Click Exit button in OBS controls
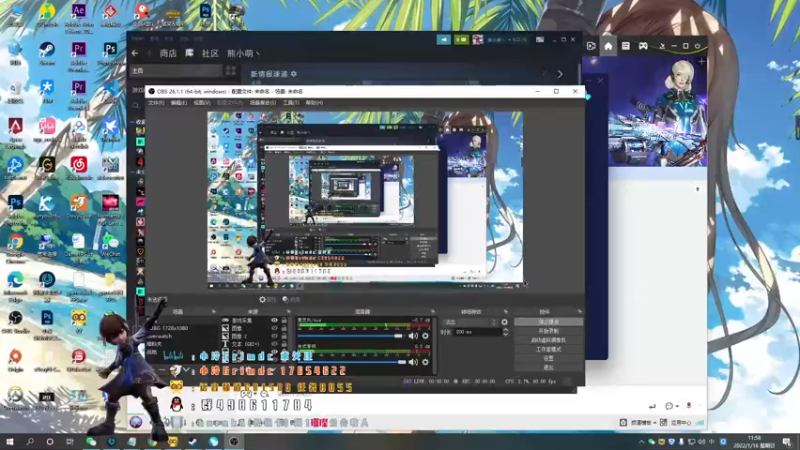 548,367
